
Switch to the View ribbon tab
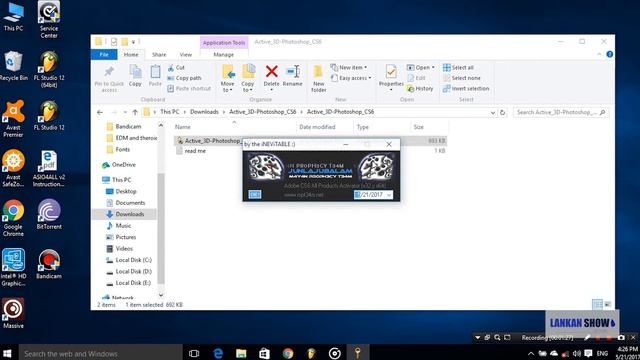coord(186,54)
